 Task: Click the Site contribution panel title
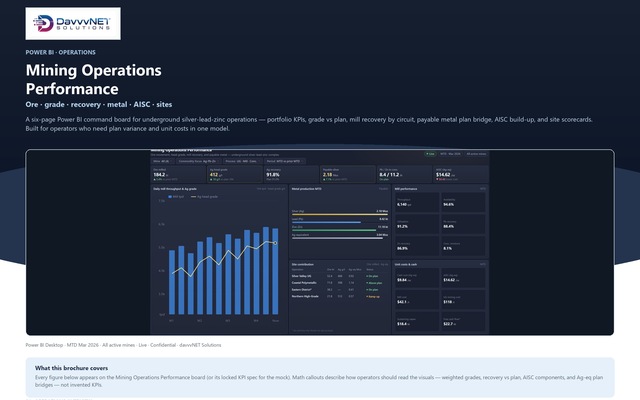pos(303,264)
